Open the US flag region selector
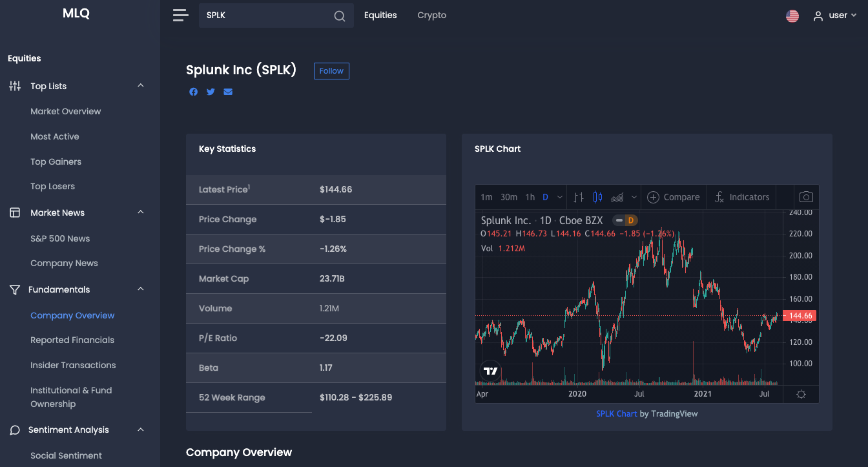Viewport: 868px width, 467px height. [792, 16]
